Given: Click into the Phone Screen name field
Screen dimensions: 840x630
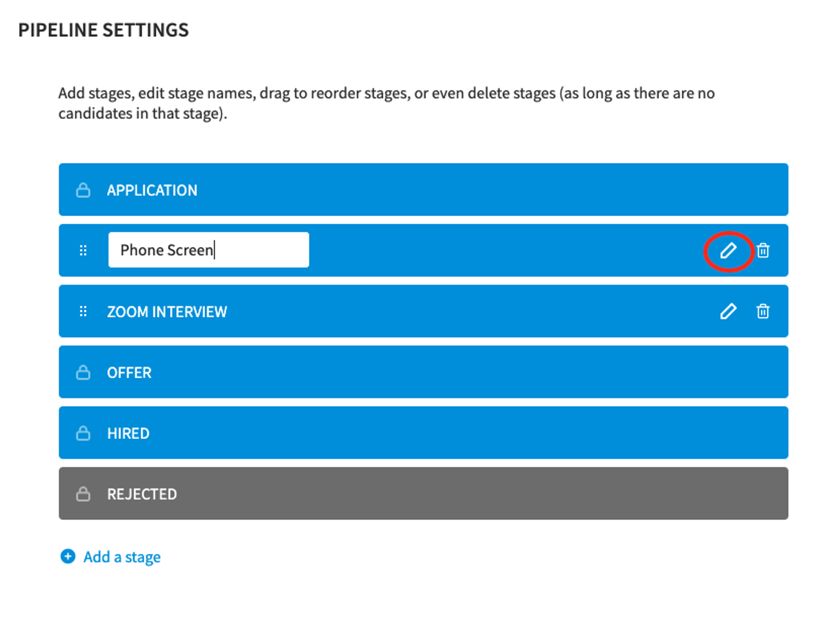Looking at the screenshot, I should pyautogui.click(x=208, y=250).
